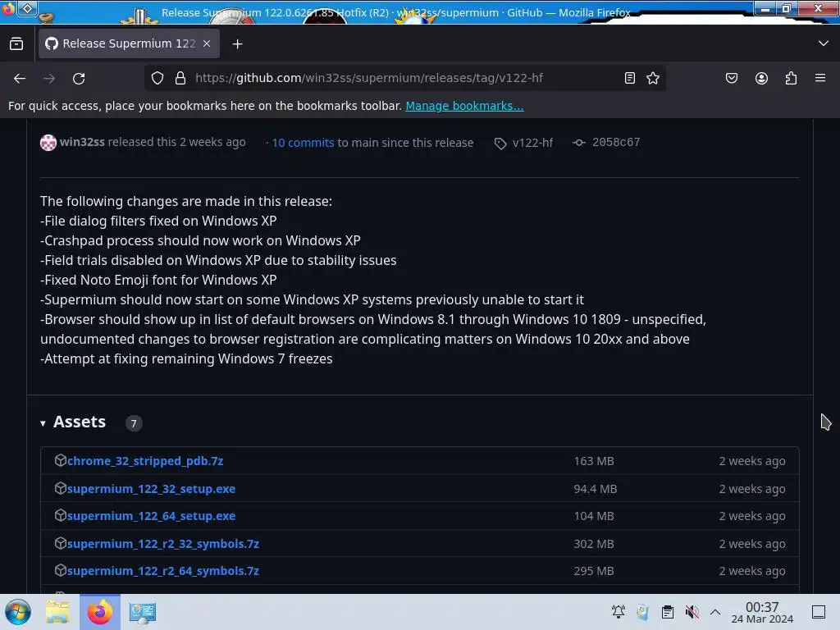Open extensions puzzle icon
Image resolution: width=840 pixels, height=630 pixels.
(x=791, y=78)
